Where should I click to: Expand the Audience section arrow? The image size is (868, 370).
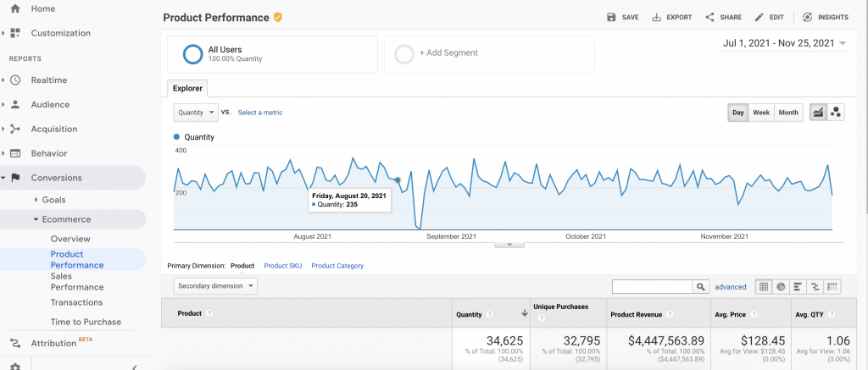3,104
